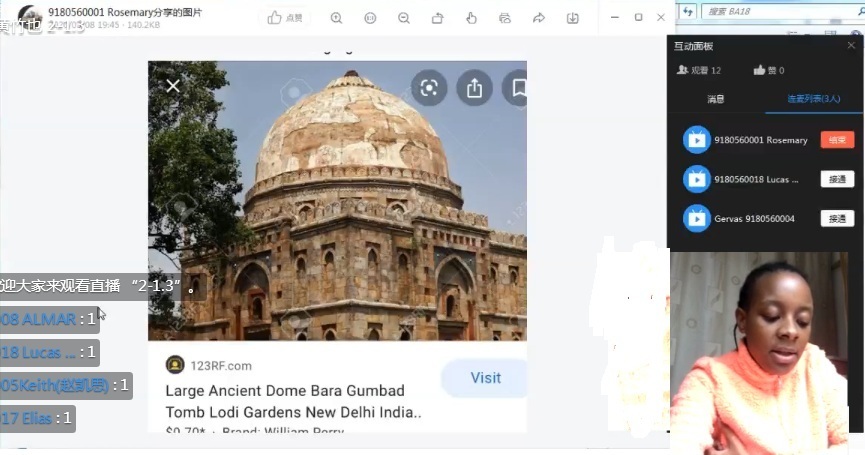Image resolution: width=865 pixels, height=455 pixels.
Task: Download the image with the save icon
Action: point(572,18)
